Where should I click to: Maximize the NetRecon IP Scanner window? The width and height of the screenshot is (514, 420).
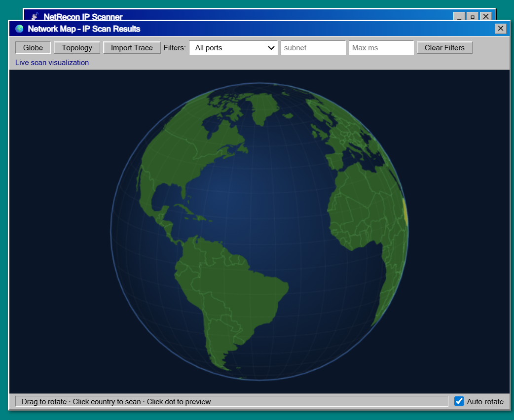(x=473, y=16)
